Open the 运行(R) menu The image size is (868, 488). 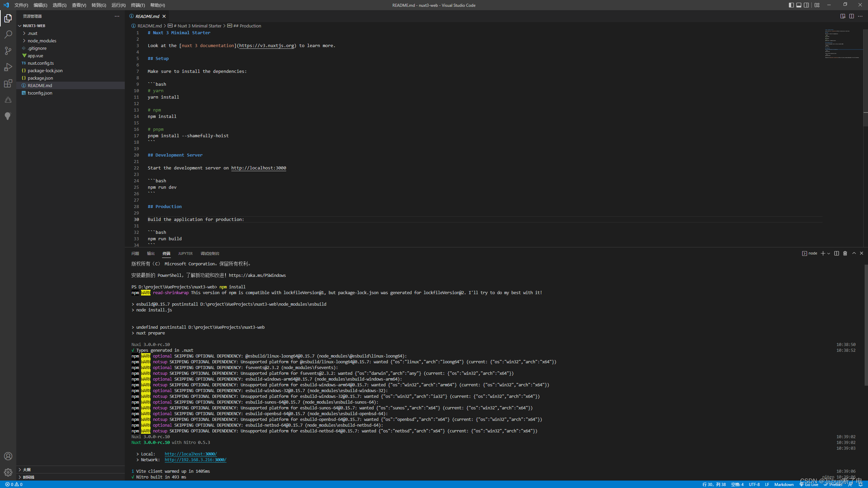[118, 5]
